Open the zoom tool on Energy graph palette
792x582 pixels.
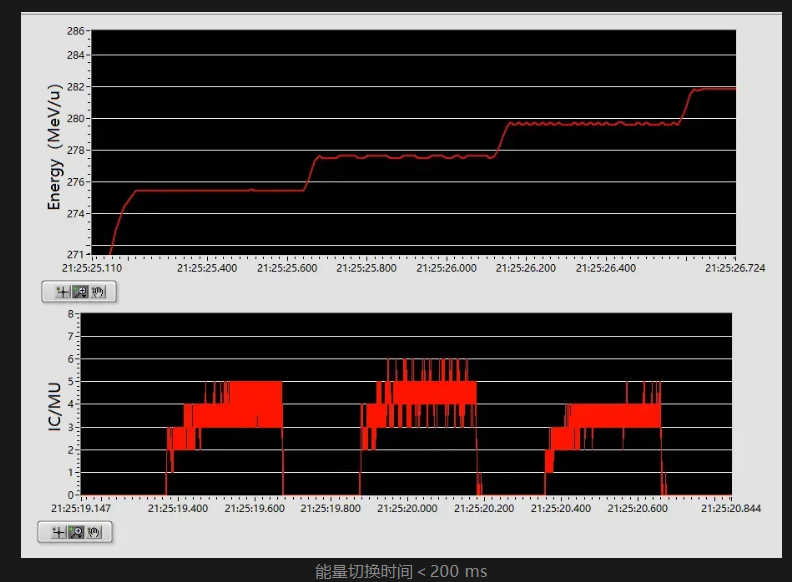click(x=79, y=292)
